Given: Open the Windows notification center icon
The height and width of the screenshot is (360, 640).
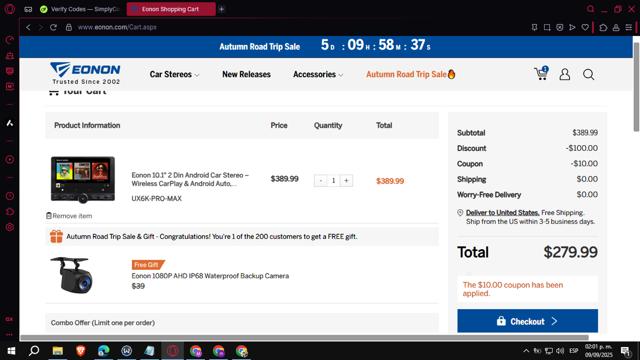Looking at the screenshot, I should (x=626, y=351).
